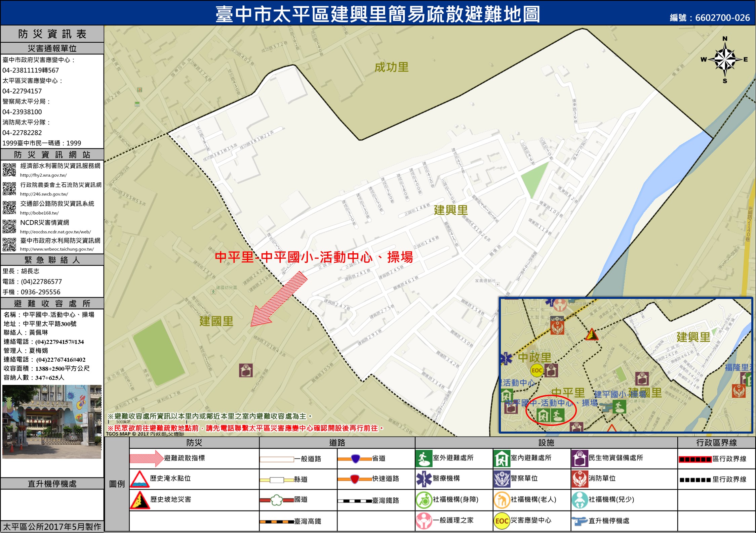The image size is (756, 533).
Task: Click the compass rose on the map
Action: coord(725,59)
